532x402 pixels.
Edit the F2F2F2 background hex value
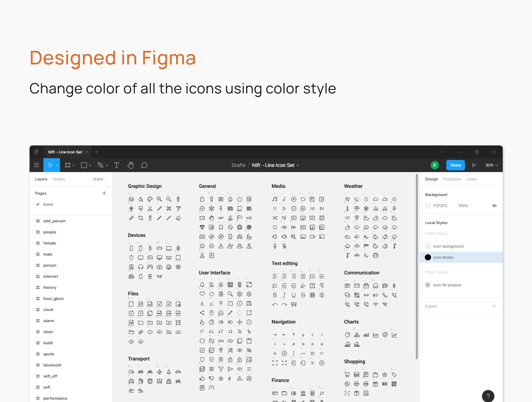pos(440,206)
